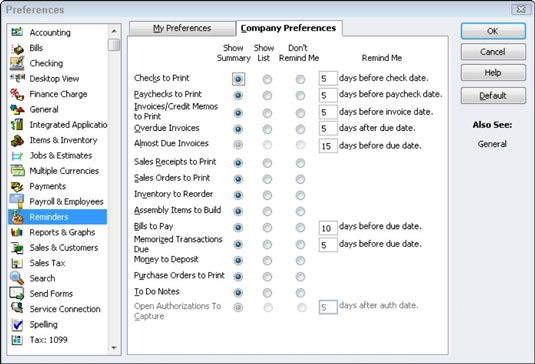
Task: Edit days field for Memorized Transactions Due
Action: point(328,245)
